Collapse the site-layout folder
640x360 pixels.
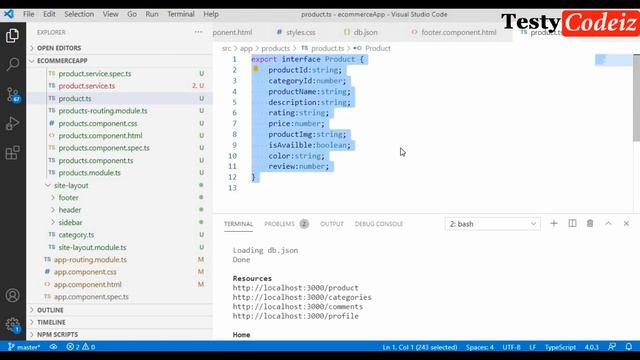[x=120, y=185]
